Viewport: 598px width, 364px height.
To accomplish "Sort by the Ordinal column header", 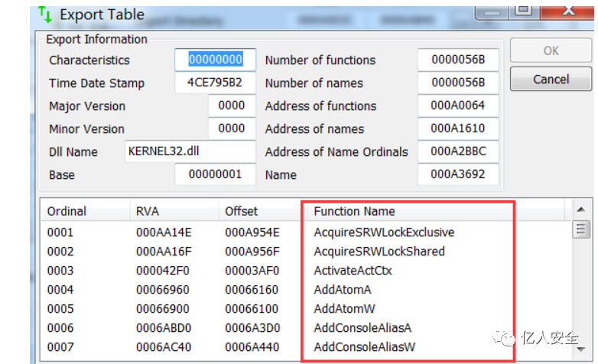I will [x=86, y=211].
